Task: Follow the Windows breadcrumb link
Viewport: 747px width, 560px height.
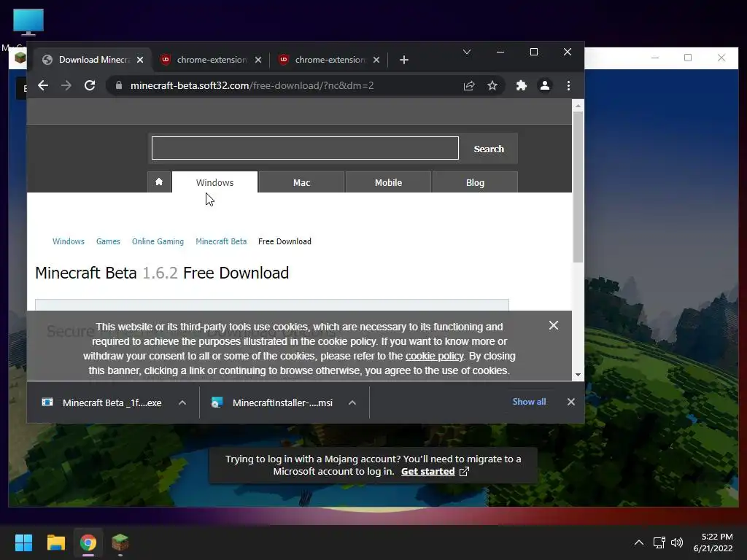Action: [68, 241]
